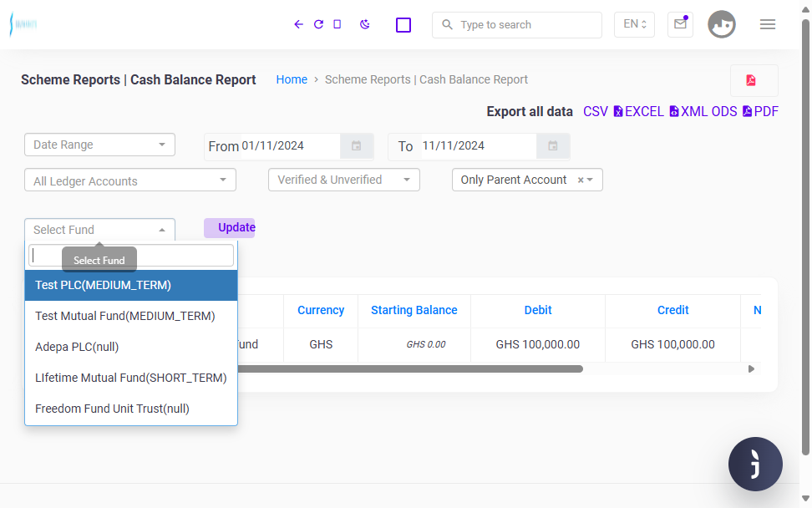Sort by Currency column header

321,310
